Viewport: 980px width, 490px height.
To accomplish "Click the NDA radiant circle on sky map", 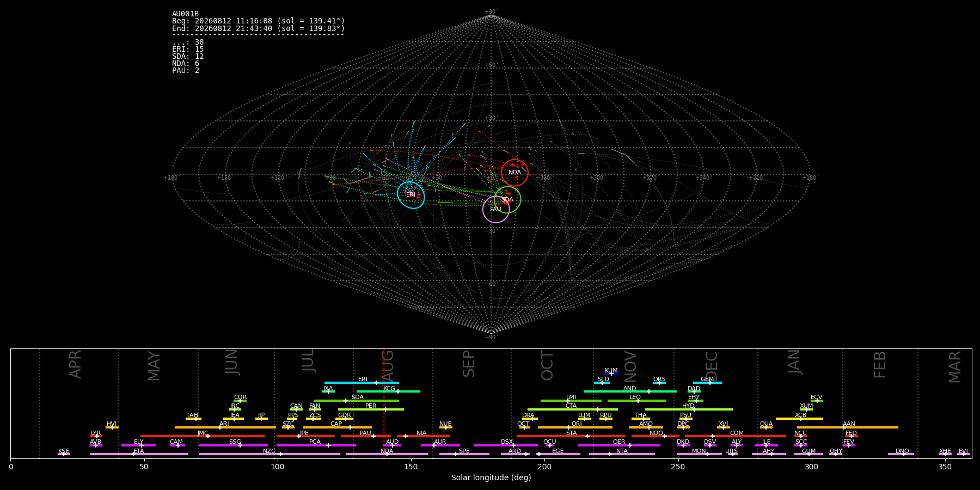I will pyautogui.click(x=514, y=173).
